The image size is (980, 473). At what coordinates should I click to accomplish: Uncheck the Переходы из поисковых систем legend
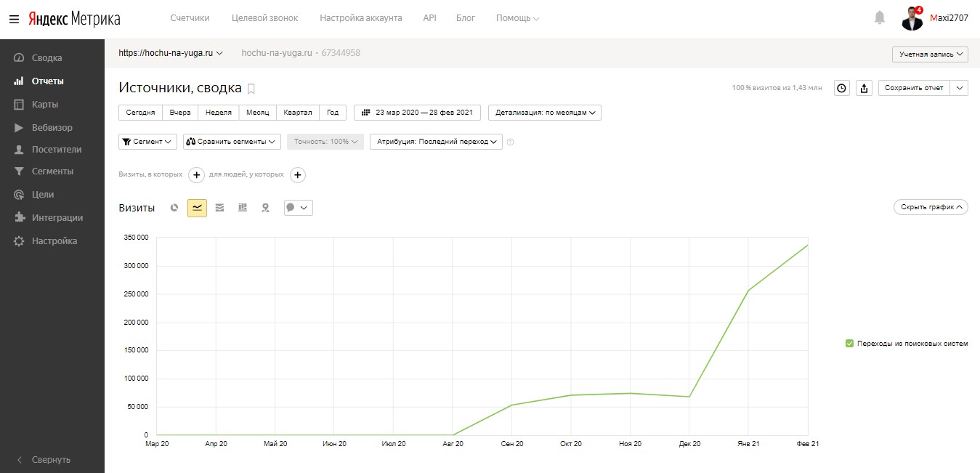[849, 343]
